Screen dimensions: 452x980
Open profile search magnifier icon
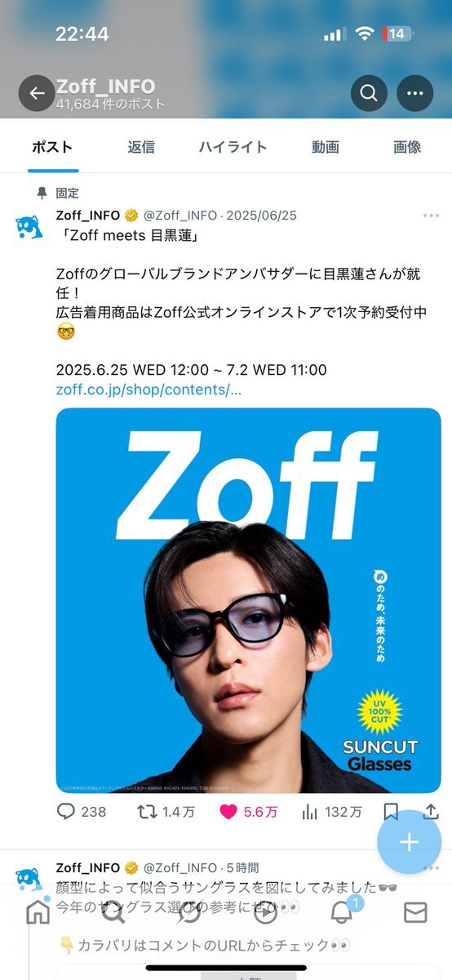click(369, 93)
